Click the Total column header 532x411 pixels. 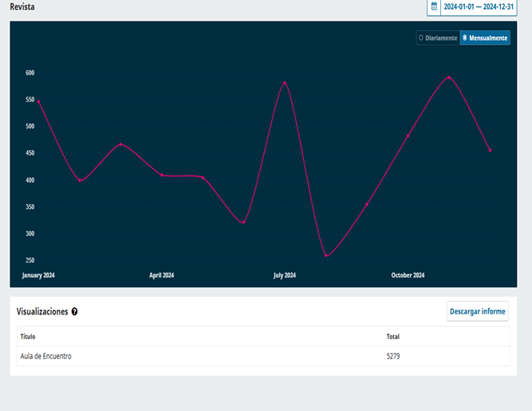point(393,337)
